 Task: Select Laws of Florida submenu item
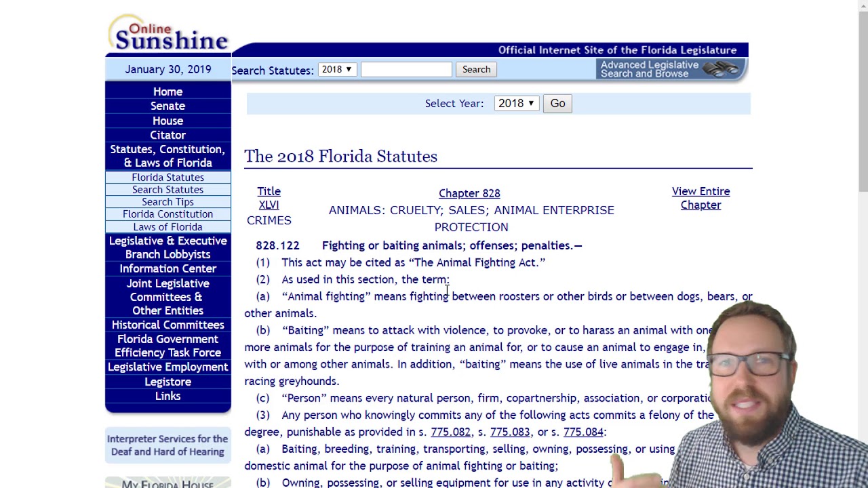click(x=167, y=227)
